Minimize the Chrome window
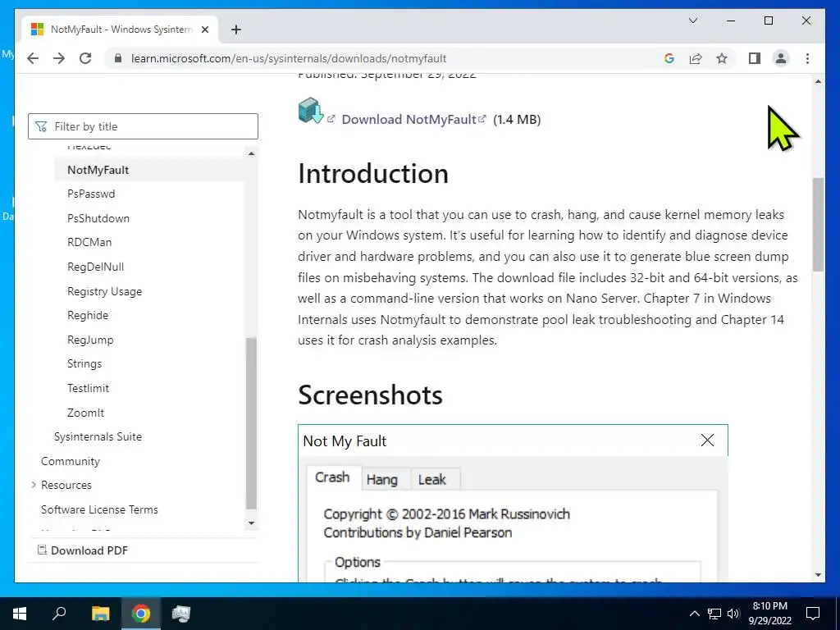Screen dimensions: 840x630 click(731, 21)
